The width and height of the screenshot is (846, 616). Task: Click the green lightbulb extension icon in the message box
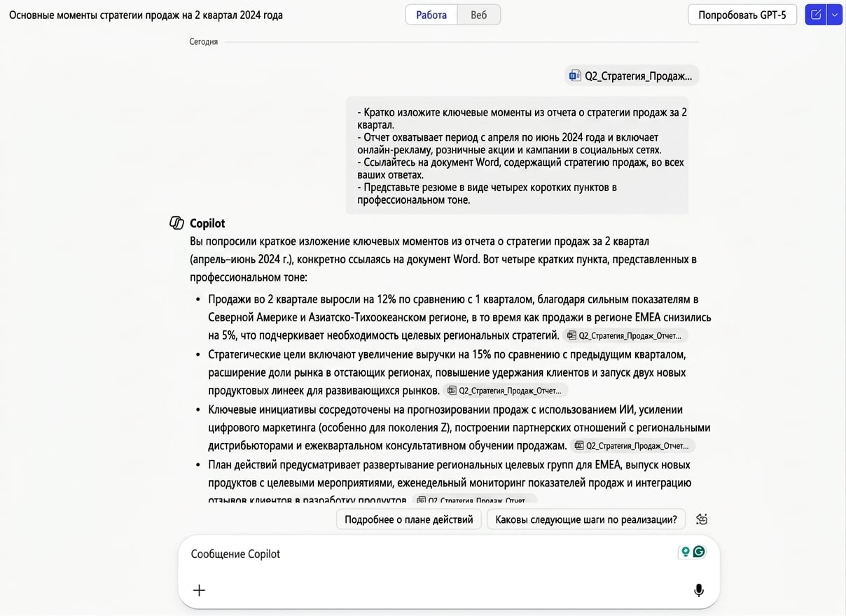coord(686,552)
